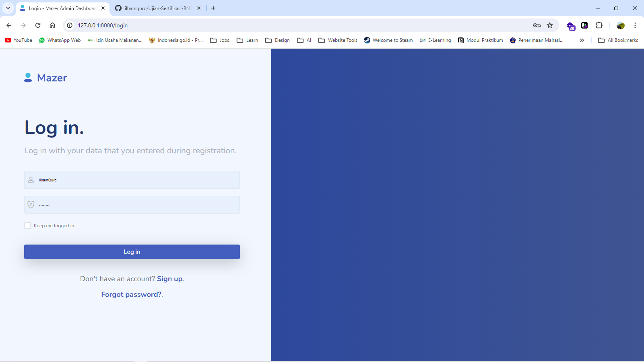Expand the tab search dropdown arrow
Image resolution: width=644 pixels, height=362 pixels.
tap(8, 8)
